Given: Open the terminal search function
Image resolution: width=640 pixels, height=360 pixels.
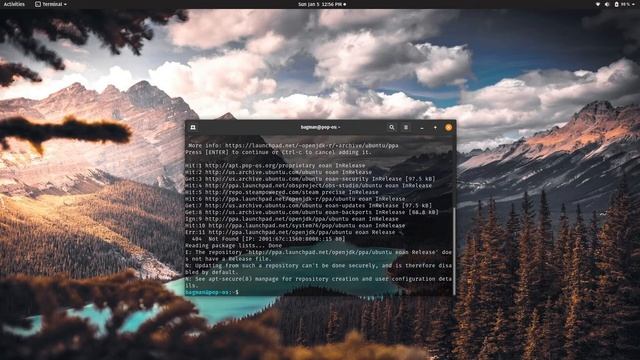Looking at the screenshot, I should [391, 127].
